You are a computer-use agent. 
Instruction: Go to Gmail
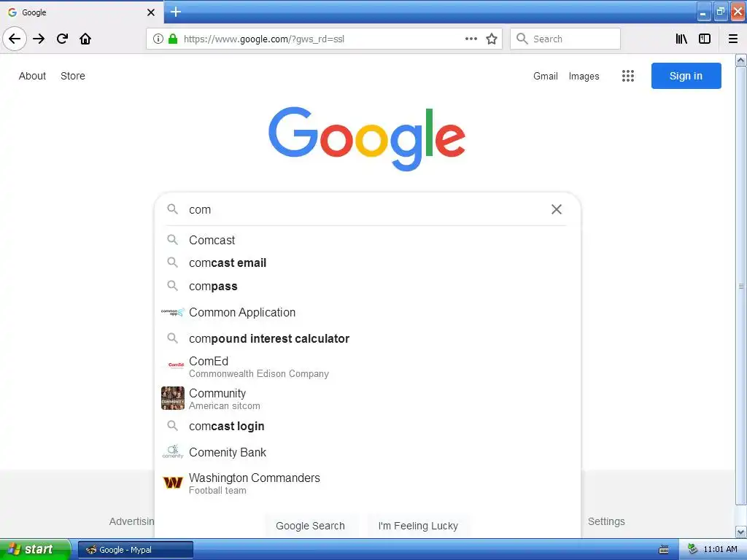coord(546,76)
